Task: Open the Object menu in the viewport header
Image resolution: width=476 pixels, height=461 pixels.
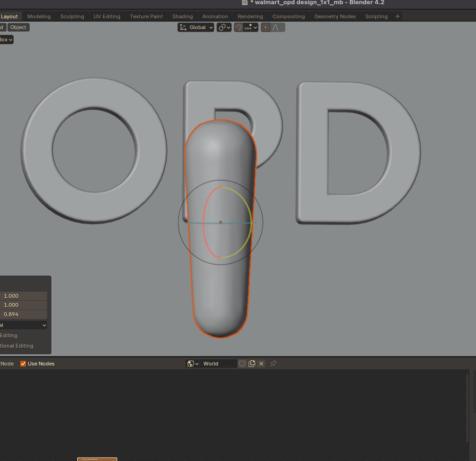Action: pos(18,27)
